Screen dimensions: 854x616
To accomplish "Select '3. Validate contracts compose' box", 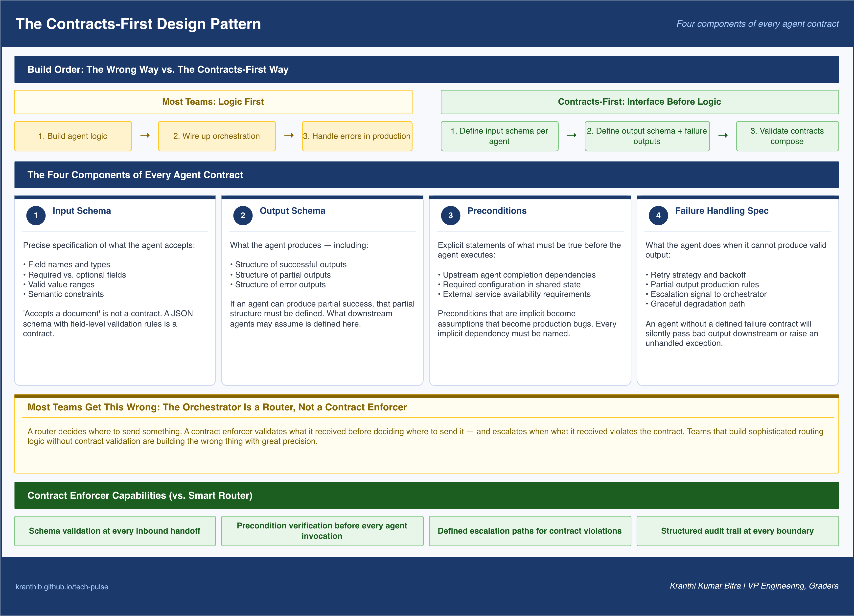I will (x=787, y=136).
